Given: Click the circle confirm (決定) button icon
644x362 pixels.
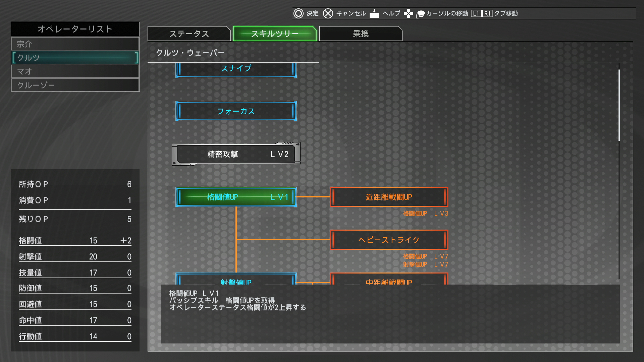Looking at the screenshot, I should 298,13.
